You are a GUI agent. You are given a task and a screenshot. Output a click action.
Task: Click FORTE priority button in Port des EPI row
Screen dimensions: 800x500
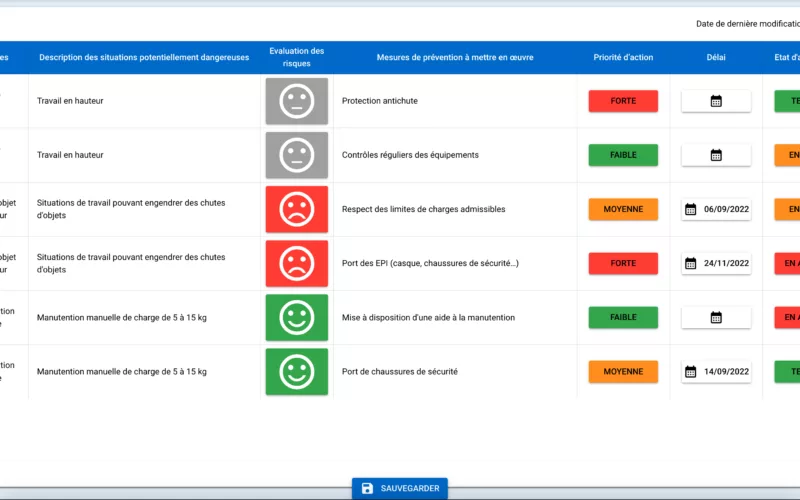tap(623, 263)
